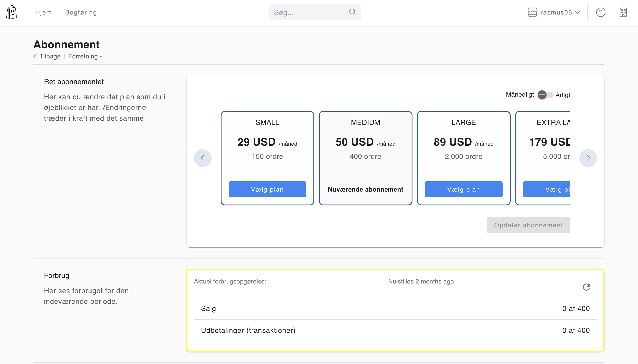Choose the EXTRA LARGE plan button

tap(547, 189)
